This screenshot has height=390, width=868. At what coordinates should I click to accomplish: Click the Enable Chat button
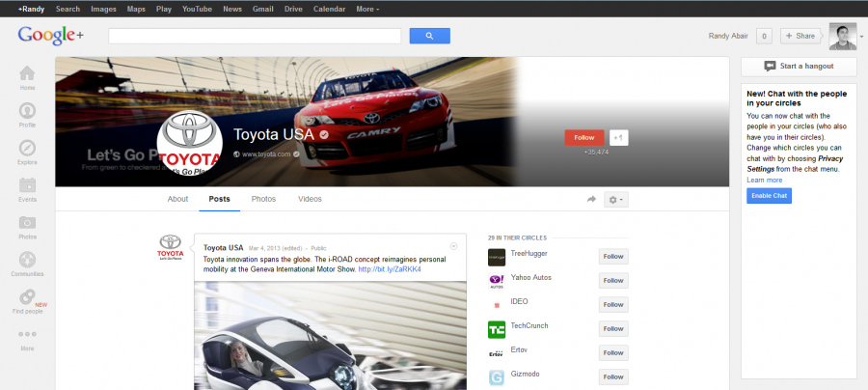(769, 196)
